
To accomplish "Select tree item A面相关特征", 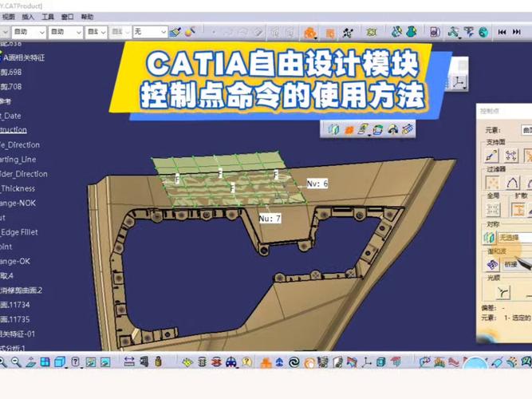I will (24, 57).
